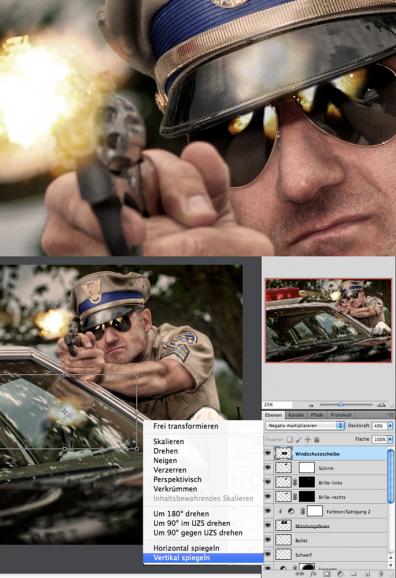The height and width of the screenshot is (578, 396).
Task: Choose Frei transformieren in context menu
Action: click(186, 426)
